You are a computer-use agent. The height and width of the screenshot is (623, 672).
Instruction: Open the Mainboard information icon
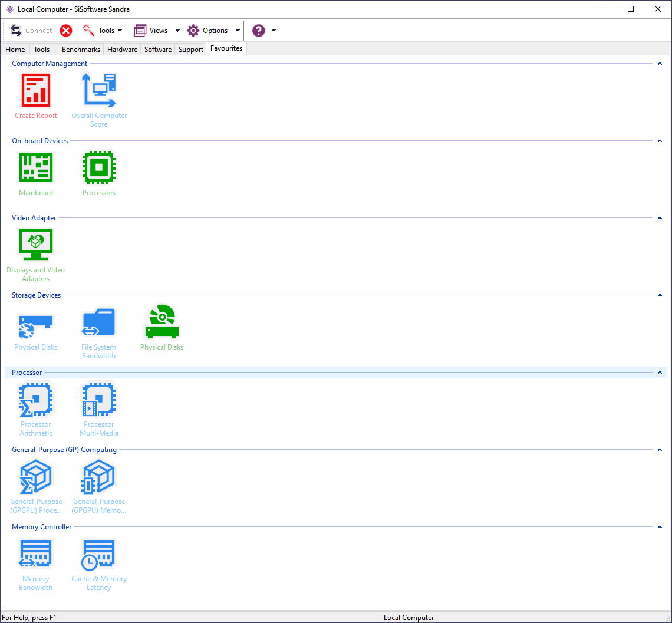pos(36,167)
